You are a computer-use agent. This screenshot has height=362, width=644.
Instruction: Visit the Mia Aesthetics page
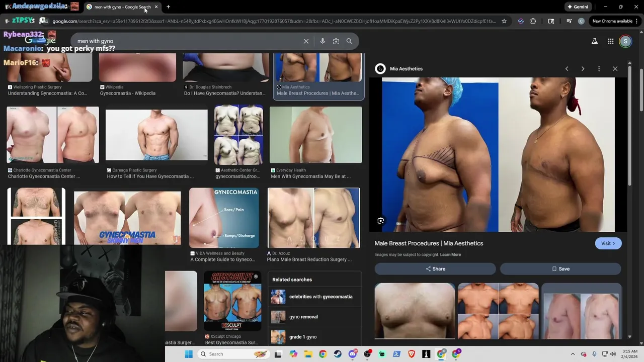coord(608,243)
